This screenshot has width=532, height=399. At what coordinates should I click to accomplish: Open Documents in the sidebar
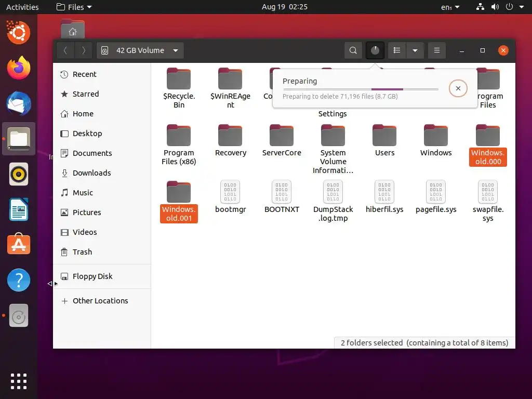click(x=102, y=153)
